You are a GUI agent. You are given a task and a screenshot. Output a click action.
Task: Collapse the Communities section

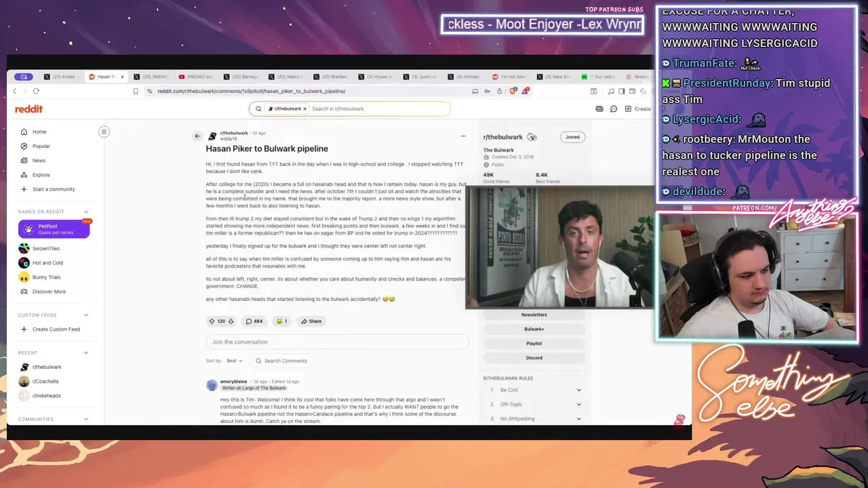click(x=86, y=419)
